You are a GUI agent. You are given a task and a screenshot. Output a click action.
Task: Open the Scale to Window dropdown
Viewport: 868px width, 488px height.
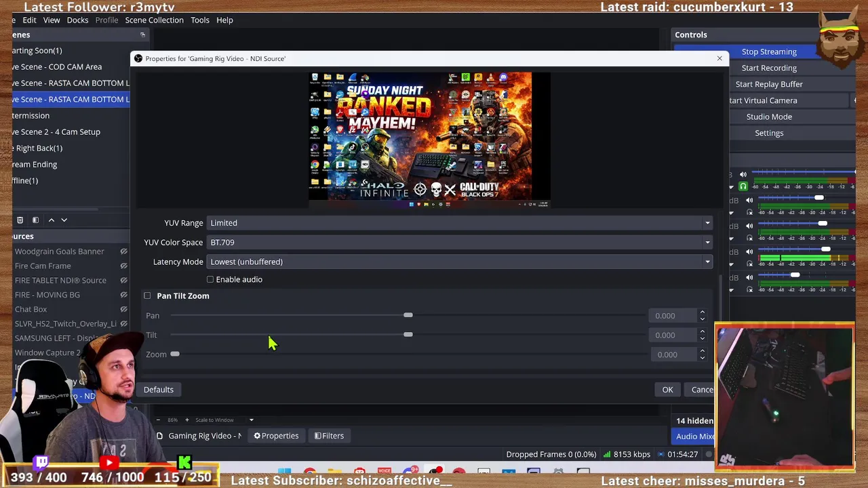coord(224,420)
